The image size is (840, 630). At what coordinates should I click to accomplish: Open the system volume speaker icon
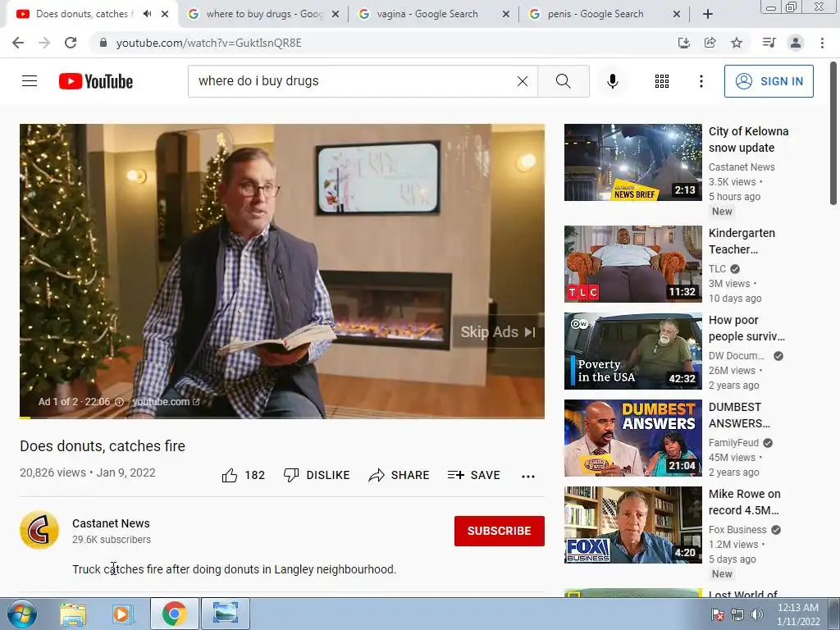click(x=757, y=614)
